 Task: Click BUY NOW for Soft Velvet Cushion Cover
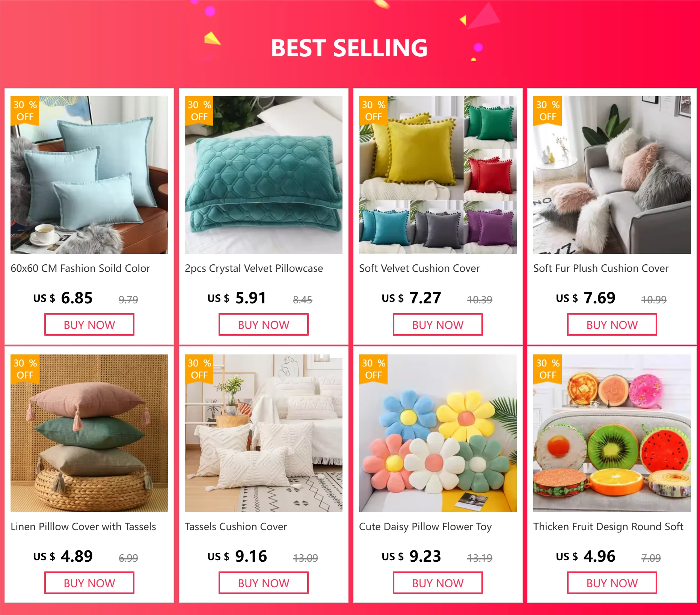pyautogui.click(x=438, y=324)
